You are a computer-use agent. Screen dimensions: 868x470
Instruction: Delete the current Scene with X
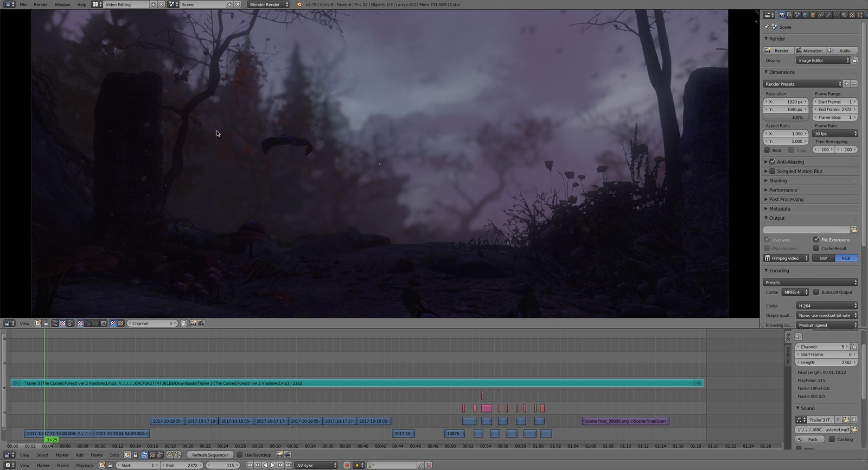[238, 4]
